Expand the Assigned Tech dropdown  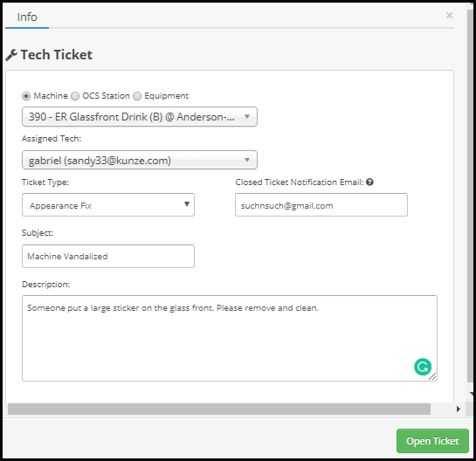(140, 160)
